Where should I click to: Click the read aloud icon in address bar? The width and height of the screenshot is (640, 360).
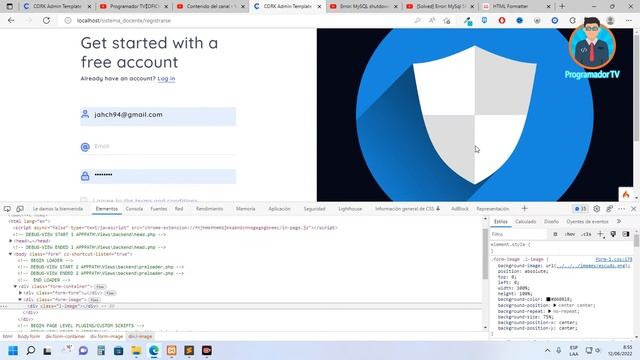432,20
